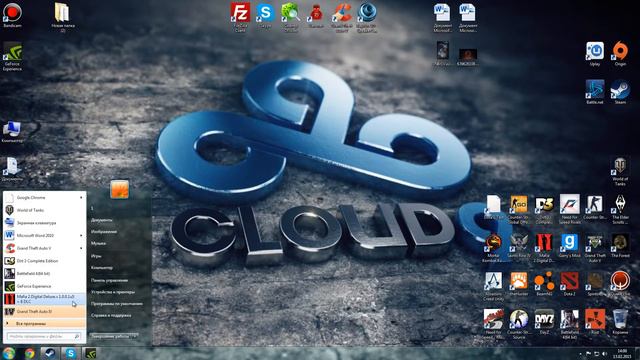Open Battlefield 4 desktop shortcut
Image resolution: width=640 pixels, height=360 pixels.
tap(569, 324)
